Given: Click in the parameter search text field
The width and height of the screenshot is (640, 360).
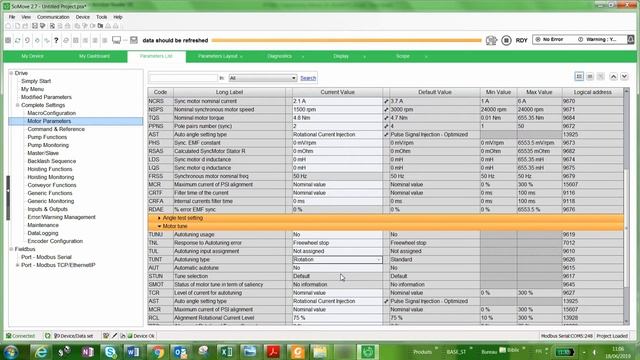Looking at the screenshot, I should coord(183,78).
